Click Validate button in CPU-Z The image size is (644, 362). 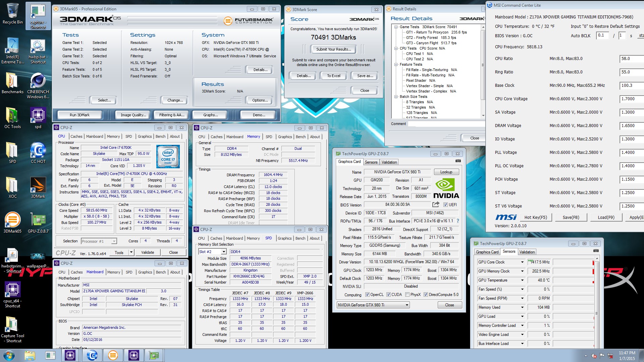click(x=148, y=252)
